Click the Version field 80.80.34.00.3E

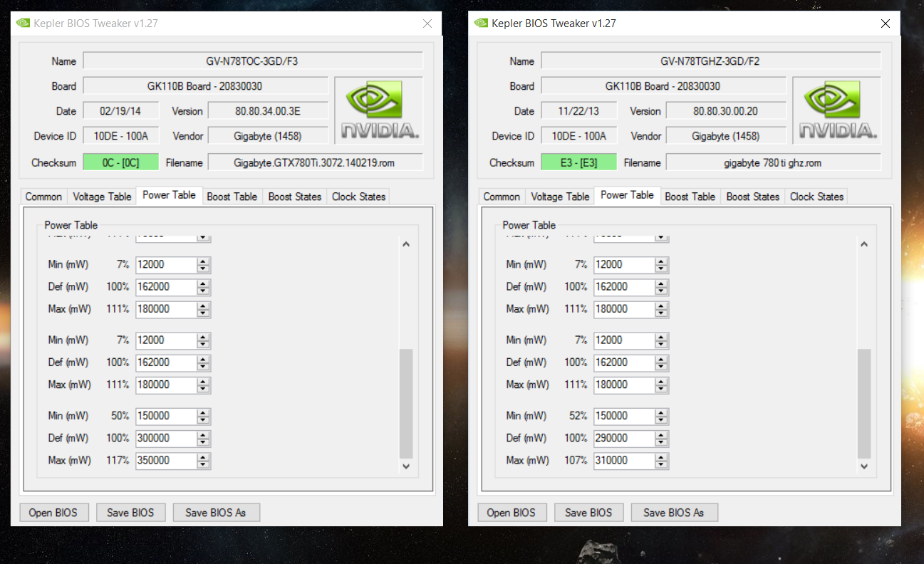point(268,111)
